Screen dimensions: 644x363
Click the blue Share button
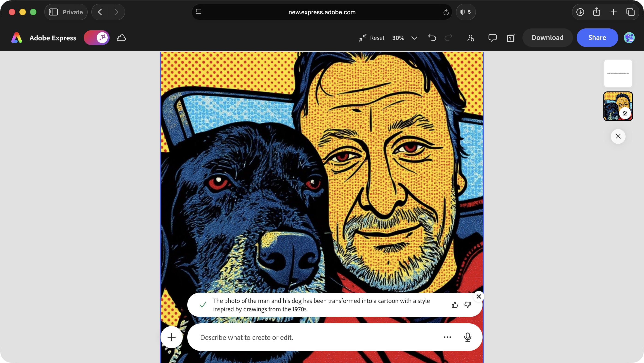tap(597, 38)
